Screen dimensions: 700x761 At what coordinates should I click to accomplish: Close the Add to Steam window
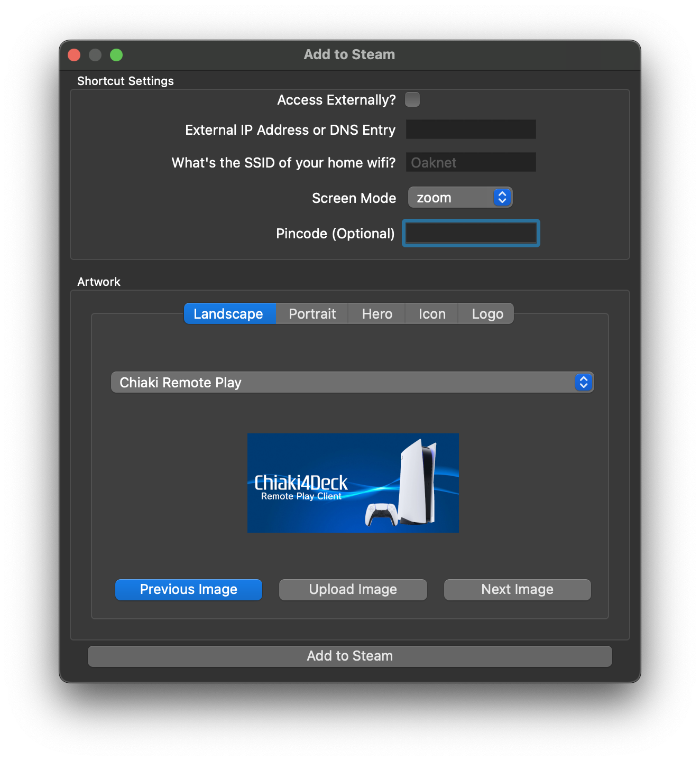(75, 55)
